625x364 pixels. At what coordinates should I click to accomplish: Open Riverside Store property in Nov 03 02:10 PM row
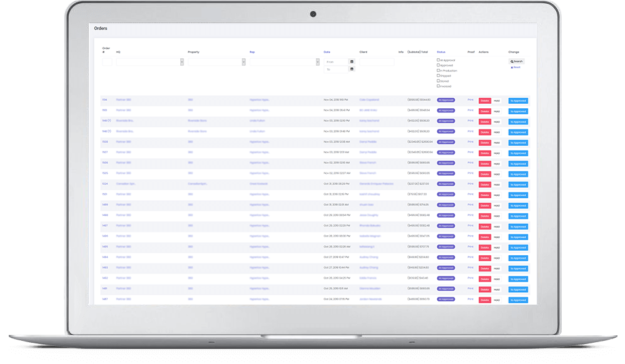coord(197,121)
